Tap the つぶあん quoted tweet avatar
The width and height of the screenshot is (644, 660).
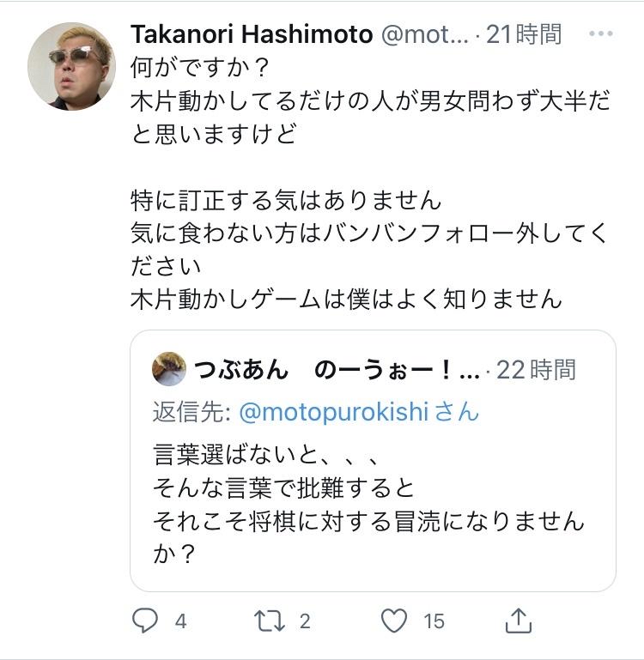[169, 369]
